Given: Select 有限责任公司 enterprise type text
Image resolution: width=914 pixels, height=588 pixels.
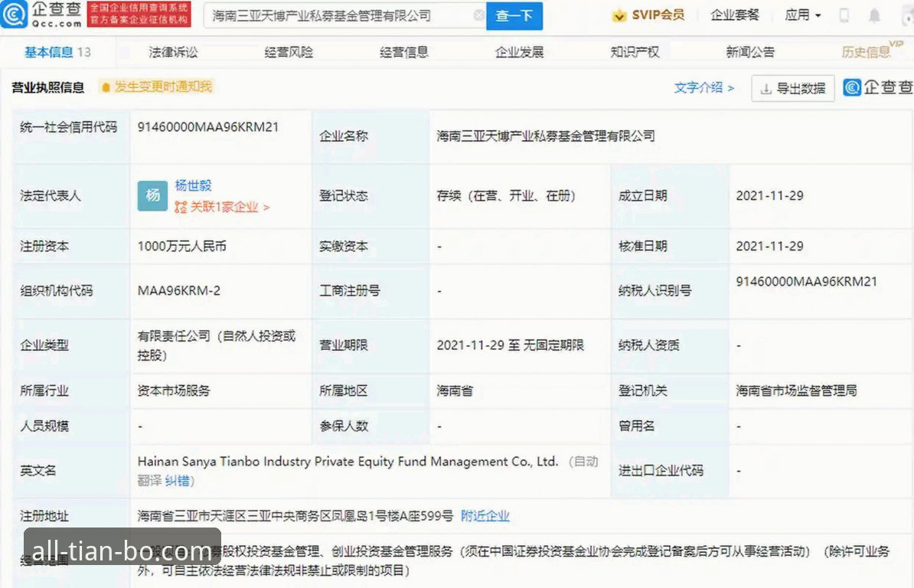Looking at the screenshot, I should (217, 345).
